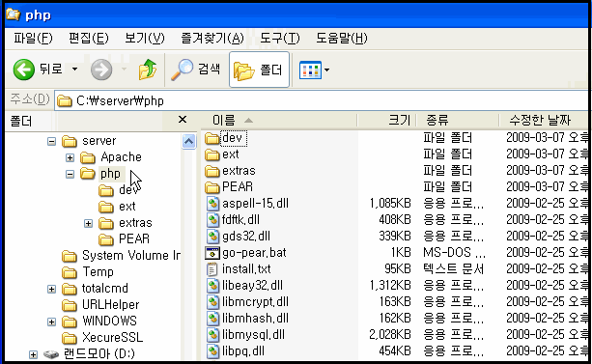Select the PEAR folder icon in file list
The width and height of the screenshot is (592, 364).
(212, 187)
